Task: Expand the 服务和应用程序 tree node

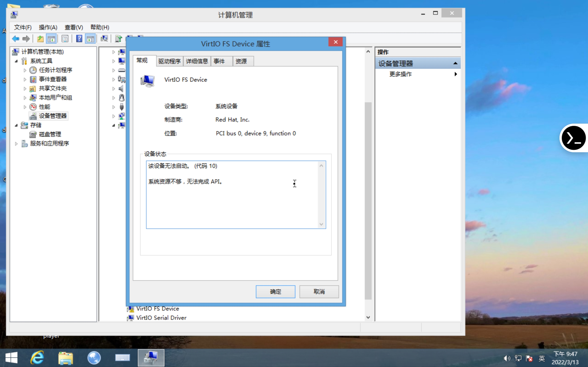Action: point(16,143)
